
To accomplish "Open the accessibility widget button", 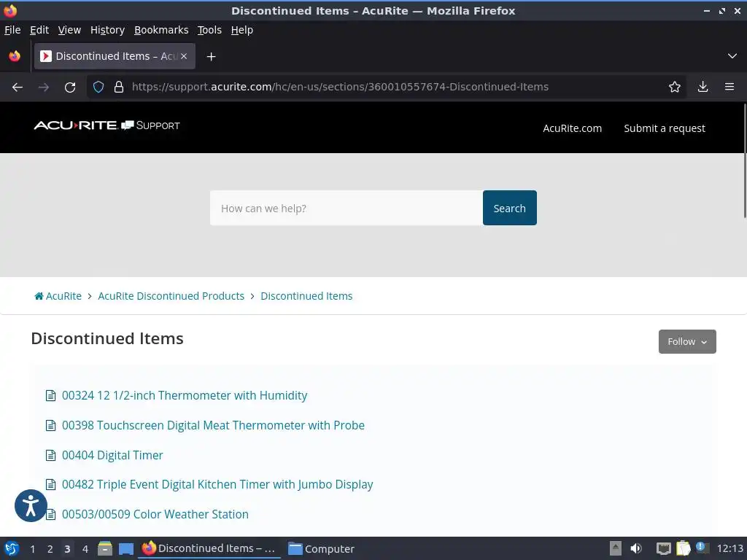I will click(31, 506).
